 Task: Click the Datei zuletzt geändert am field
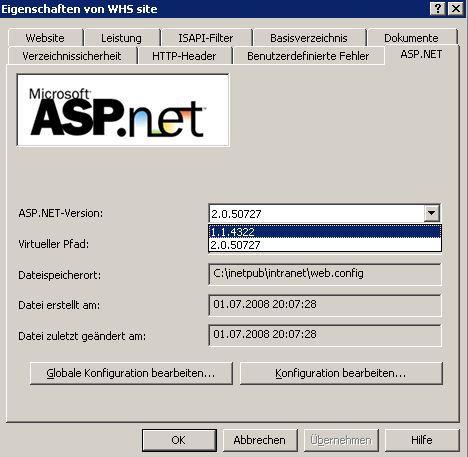pyautogui.click(x=325, y=335)
